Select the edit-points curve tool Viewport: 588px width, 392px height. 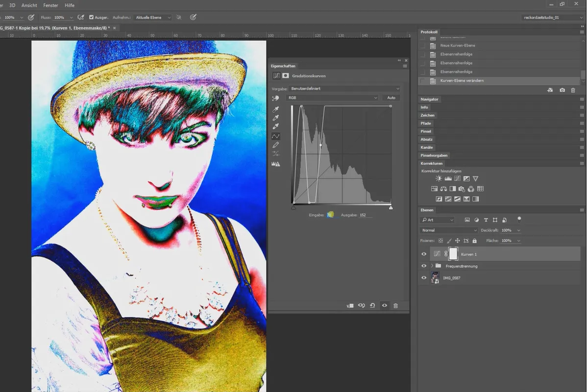click(x=276, y=136)
